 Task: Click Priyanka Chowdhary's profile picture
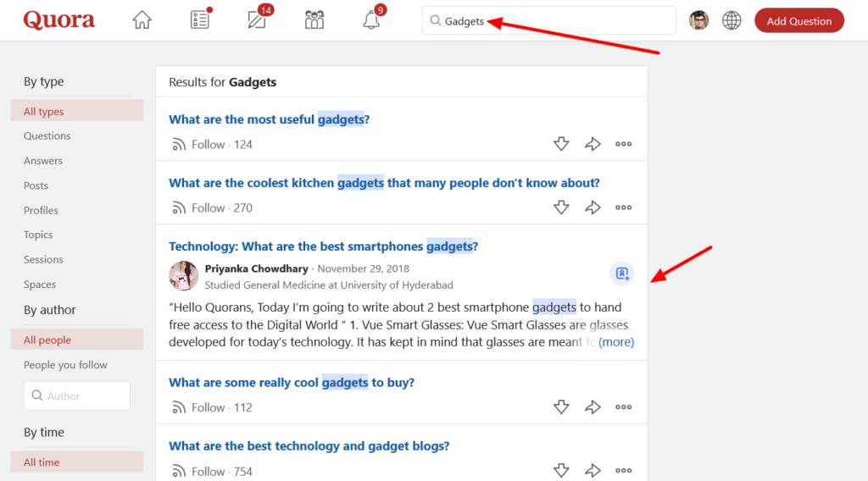coord(183,276)
